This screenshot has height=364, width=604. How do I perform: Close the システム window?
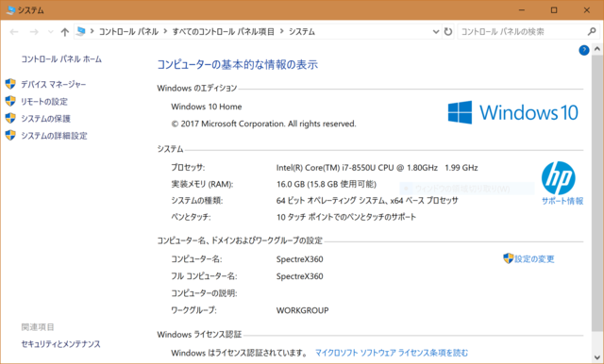tap(587, 10)
